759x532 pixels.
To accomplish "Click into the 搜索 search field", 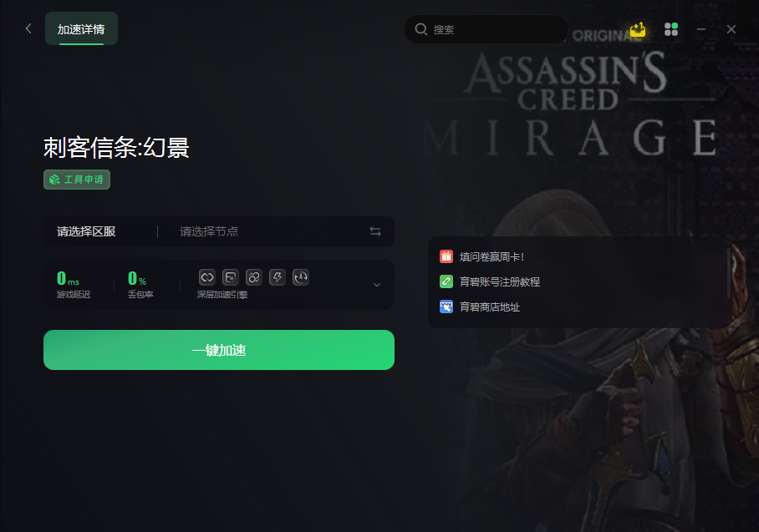I will click(486, 29).
